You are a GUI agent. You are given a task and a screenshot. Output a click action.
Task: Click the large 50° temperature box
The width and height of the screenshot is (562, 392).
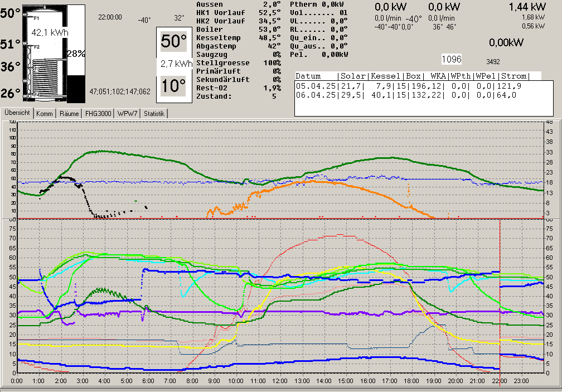point(173,41)
